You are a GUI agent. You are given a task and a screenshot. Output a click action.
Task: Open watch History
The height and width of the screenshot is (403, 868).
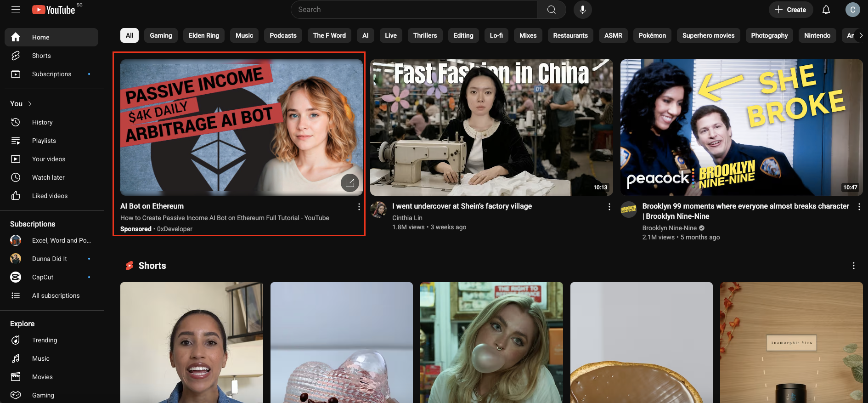[x=51, y=122]
